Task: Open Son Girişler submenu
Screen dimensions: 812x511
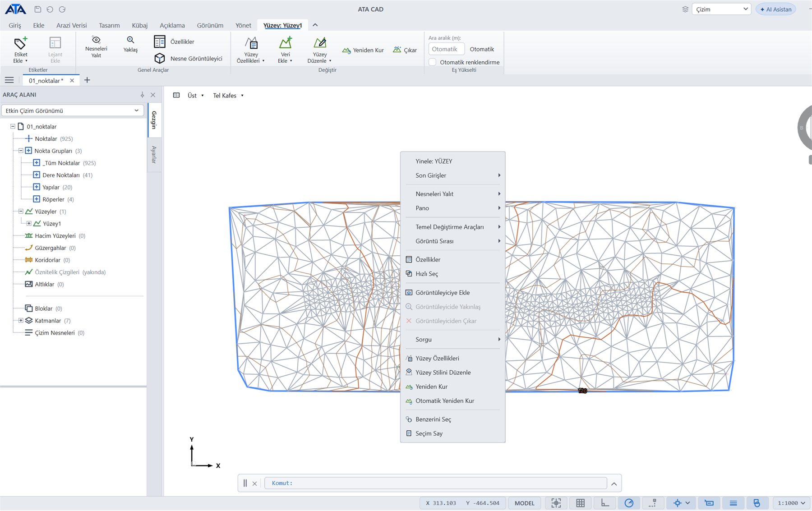Action: [x=453, y=175]
